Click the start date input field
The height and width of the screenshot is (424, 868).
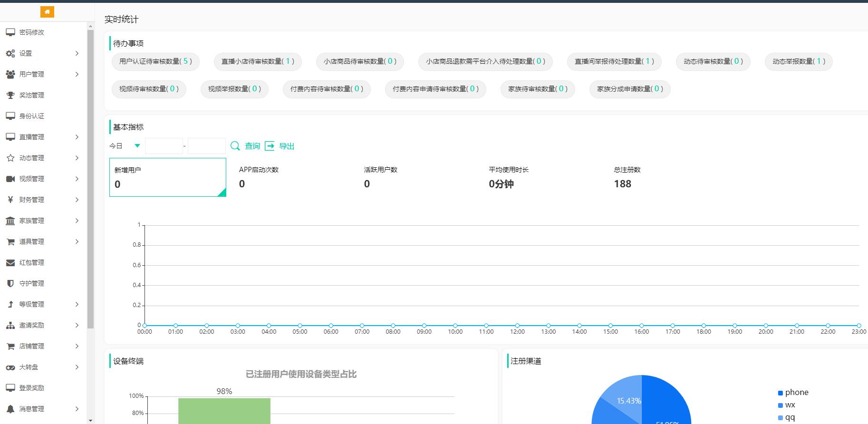click(x=164, y=146)
